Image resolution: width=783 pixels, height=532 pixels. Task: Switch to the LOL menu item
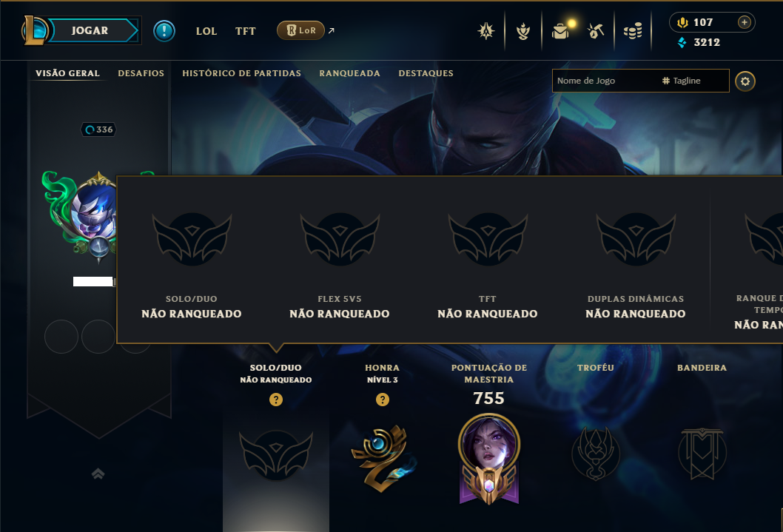coord(206,31)
